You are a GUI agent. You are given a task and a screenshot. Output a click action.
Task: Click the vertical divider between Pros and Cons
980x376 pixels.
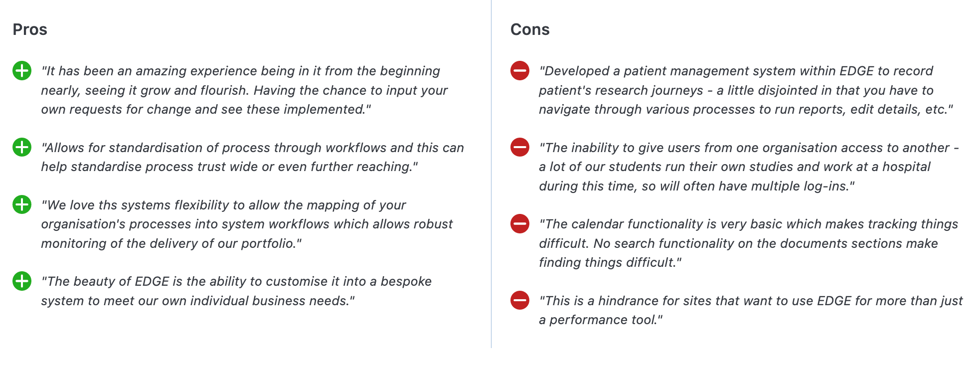491,174
